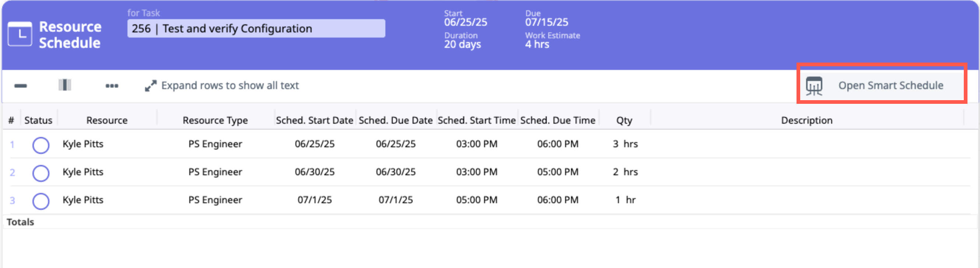Click the Description column header
This screenshot has height=268, width=980.
(806, 120)
